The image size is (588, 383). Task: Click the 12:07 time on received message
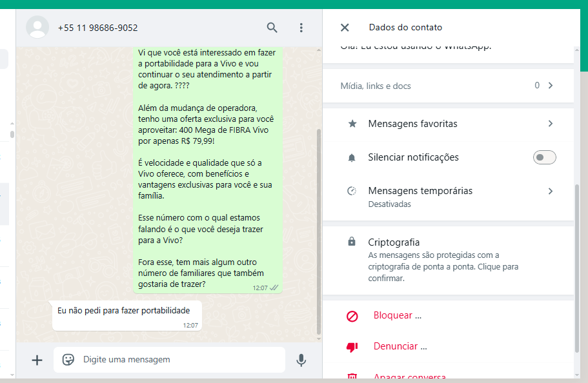tap(190, 325)
